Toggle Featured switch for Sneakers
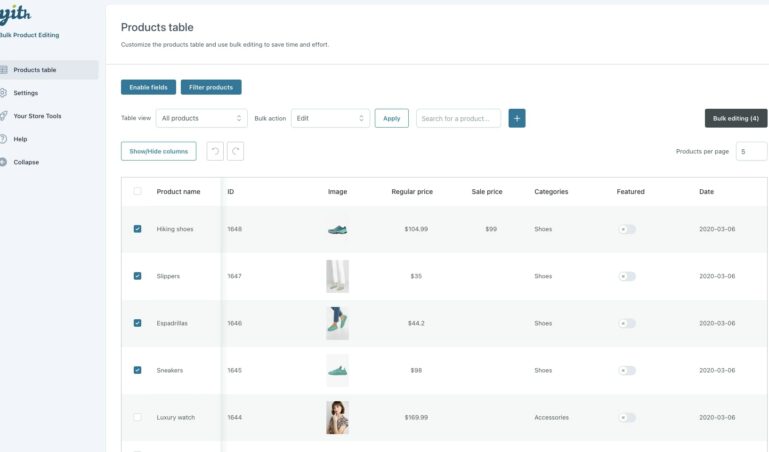This screenshot has width=769, height=452. (x=627, y=370)
